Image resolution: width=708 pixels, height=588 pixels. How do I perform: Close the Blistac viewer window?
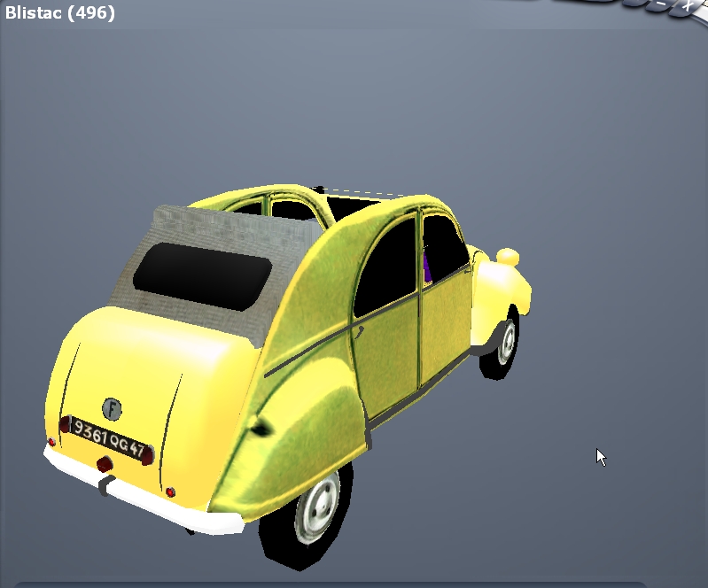pos(688,6)
